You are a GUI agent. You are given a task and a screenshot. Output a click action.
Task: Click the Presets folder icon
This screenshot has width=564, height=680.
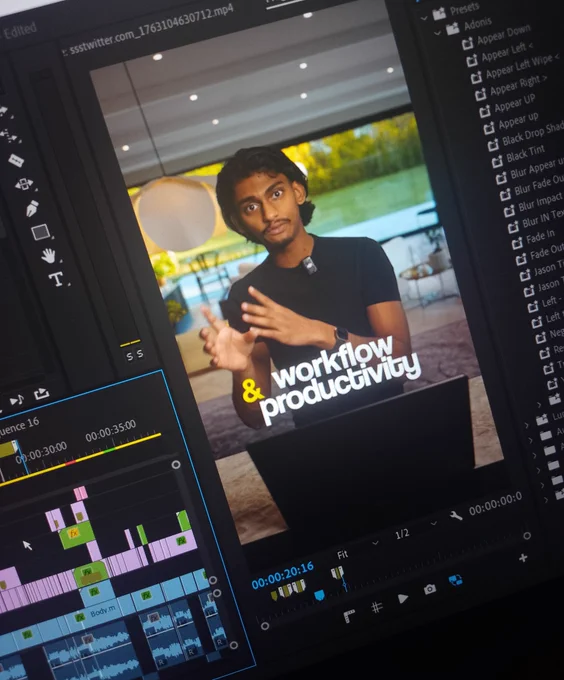point(439,15)
